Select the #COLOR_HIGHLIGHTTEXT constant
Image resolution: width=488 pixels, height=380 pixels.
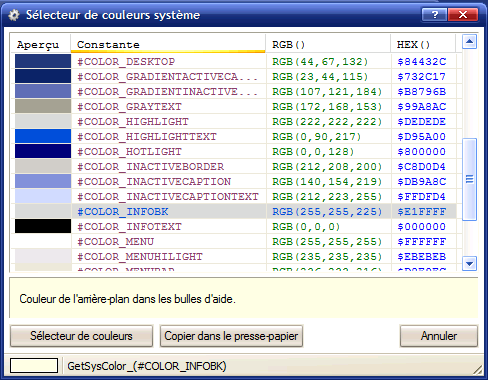(x=147, y=137)
